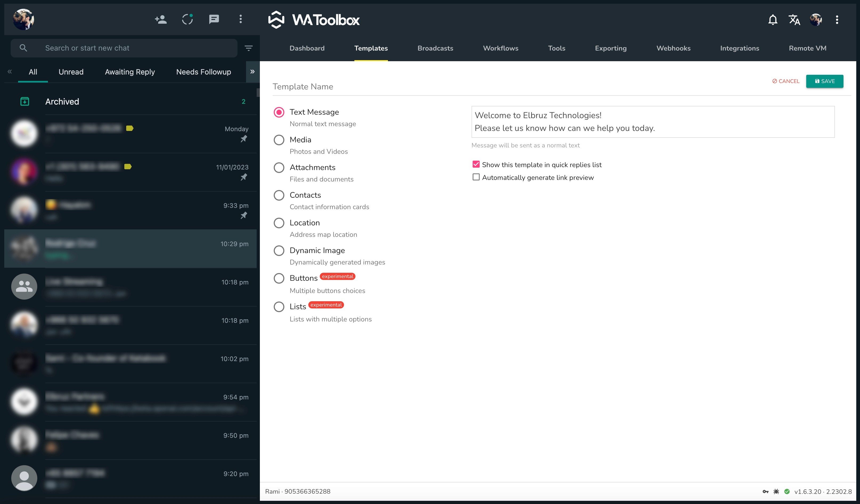Click the add contact icon
The image size is (860, 504).
(x=161, y=19)
